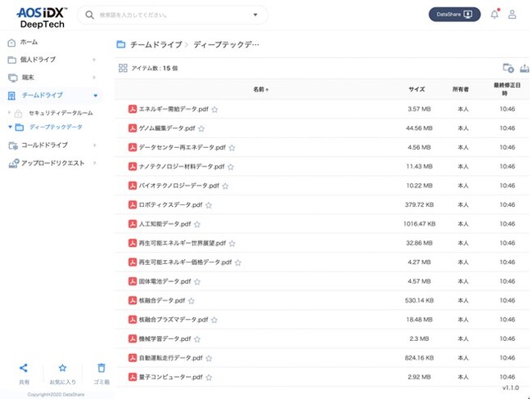The height and width of the screenshot is (399, 532).
Task: Toggle the star for 人工知能データ.pdf
Action: [x=197, y=224]
